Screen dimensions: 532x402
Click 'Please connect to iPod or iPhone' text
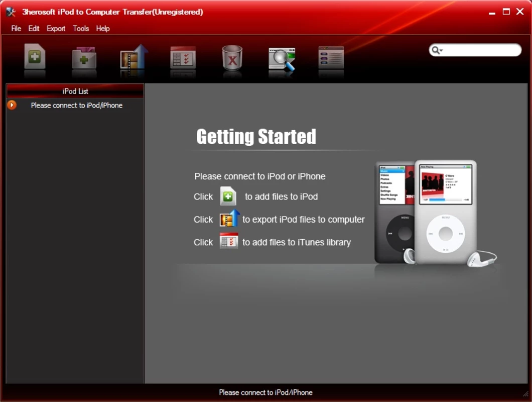coord(259,176)
